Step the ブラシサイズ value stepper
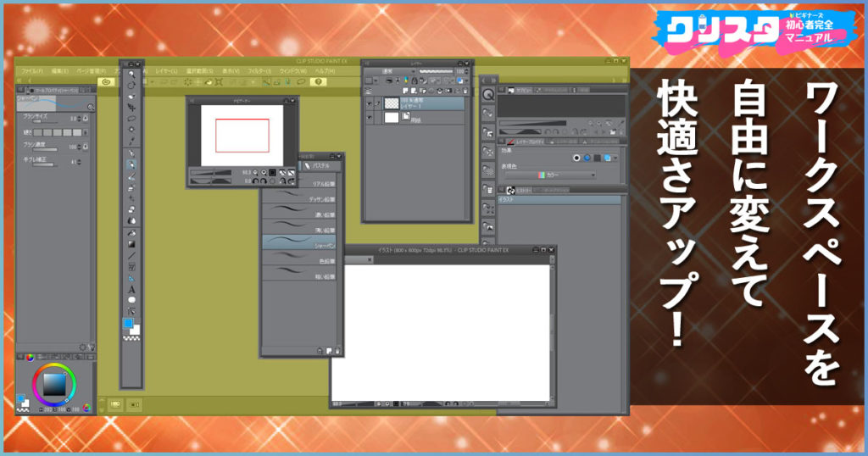Screen dimensions: 868x456 pyautogui.click(x=79, y=119)
